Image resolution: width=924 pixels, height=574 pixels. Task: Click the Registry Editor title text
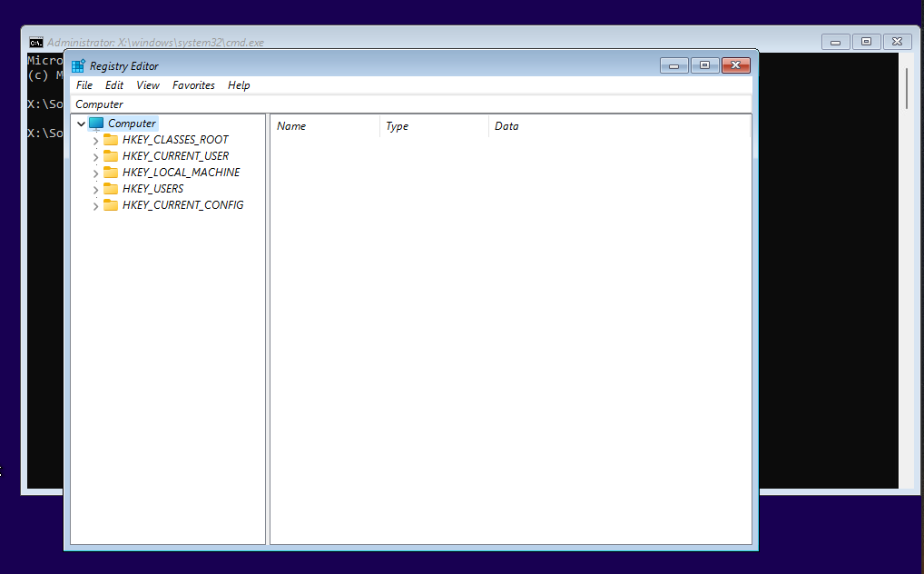[123, 66]
